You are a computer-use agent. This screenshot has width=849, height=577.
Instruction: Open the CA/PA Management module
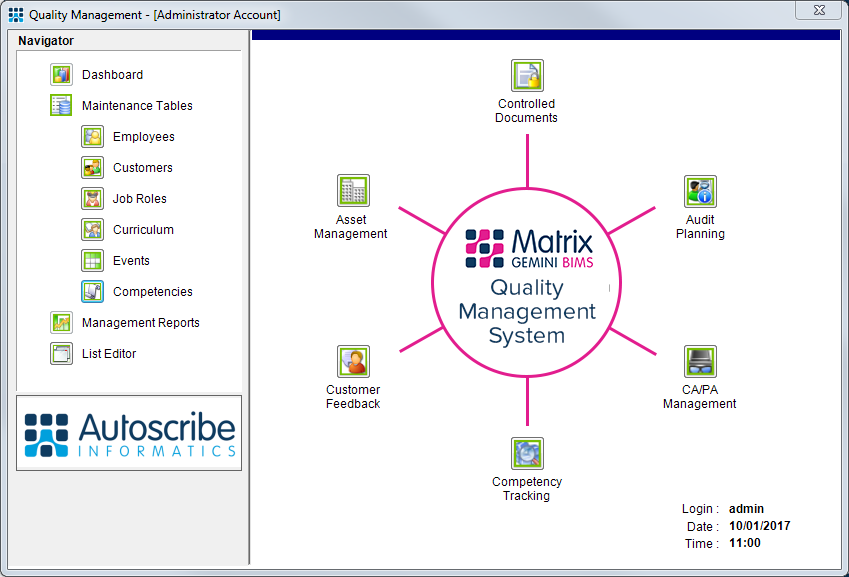click(699, 361)
